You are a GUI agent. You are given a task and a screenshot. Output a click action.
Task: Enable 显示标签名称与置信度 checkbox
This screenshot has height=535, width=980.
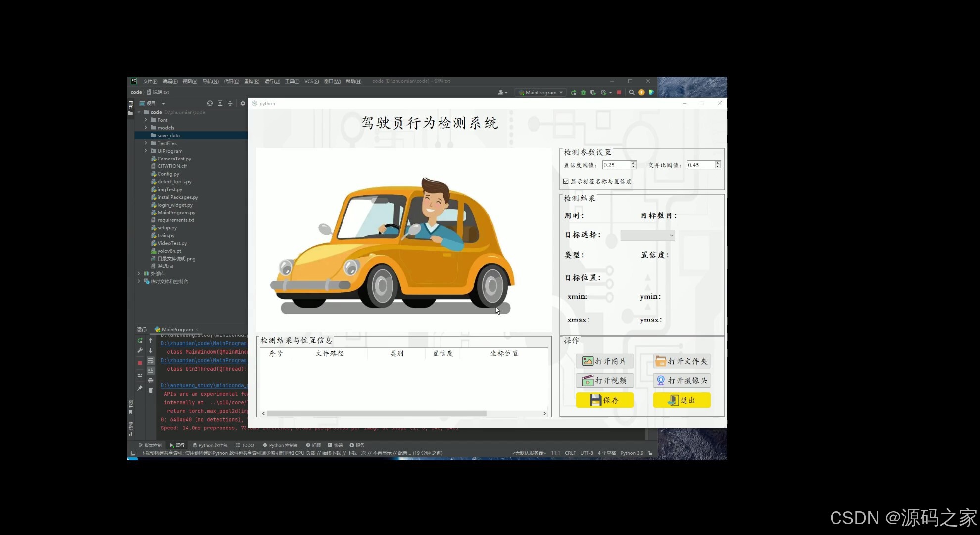[566, 181]
